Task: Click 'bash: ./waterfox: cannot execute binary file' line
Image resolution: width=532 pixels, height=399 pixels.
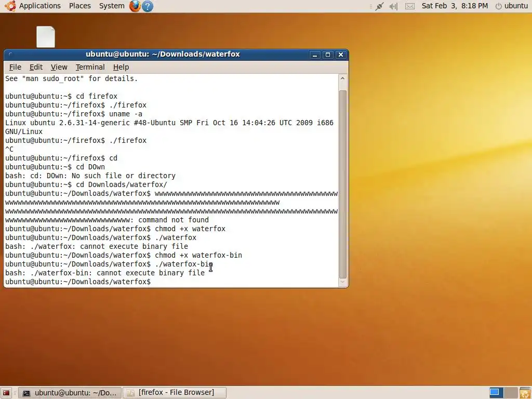Action: click(x=96, y=247)
